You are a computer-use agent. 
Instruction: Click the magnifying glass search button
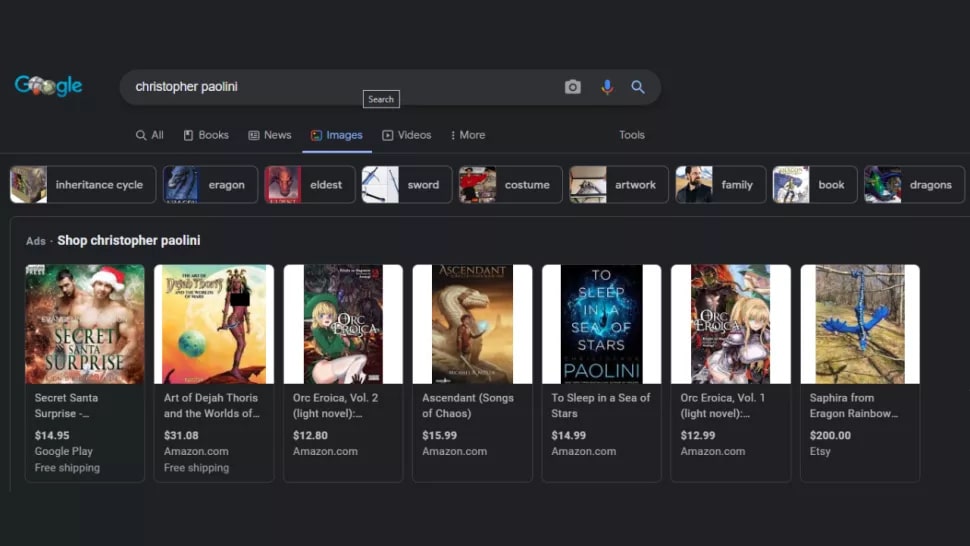tap(638, 87)
